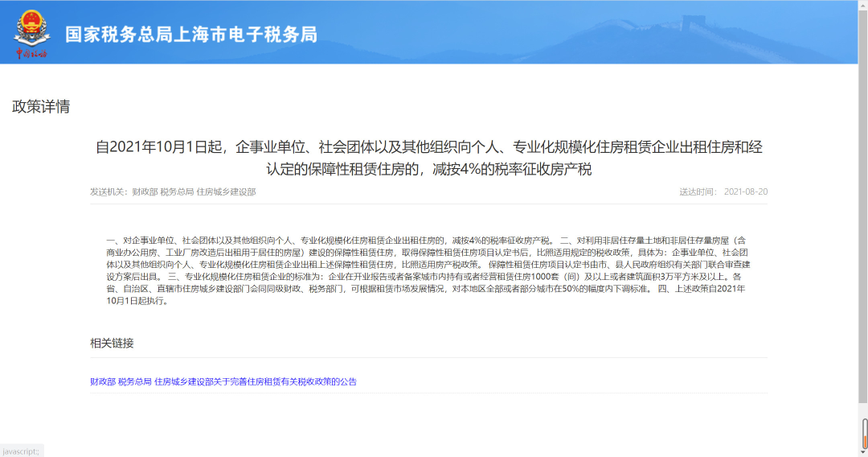Click the second title line 认定的保障性租赁住房

(x=428, y=170)
